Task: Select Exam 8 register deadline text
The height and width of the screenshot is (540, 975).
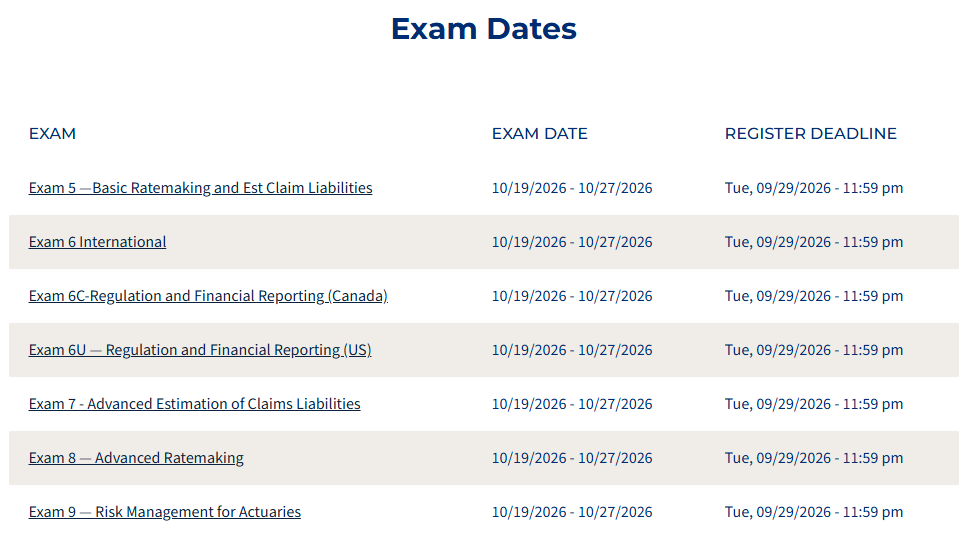Action: tap(814, 458)
